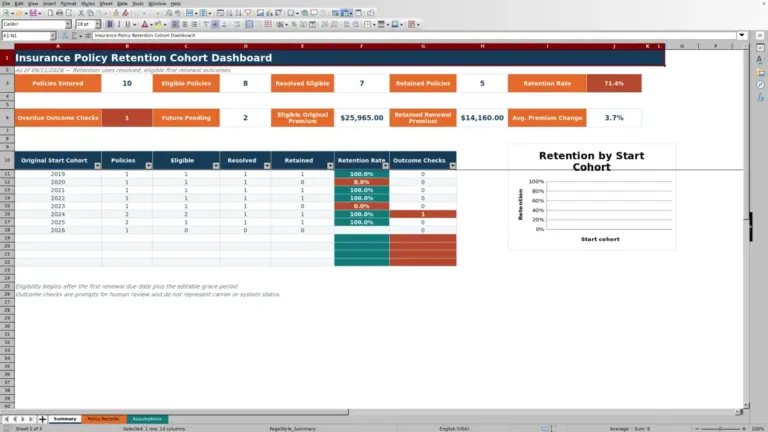
Task: Click the Underline formatting icon
Action: (x=128, y=24)
